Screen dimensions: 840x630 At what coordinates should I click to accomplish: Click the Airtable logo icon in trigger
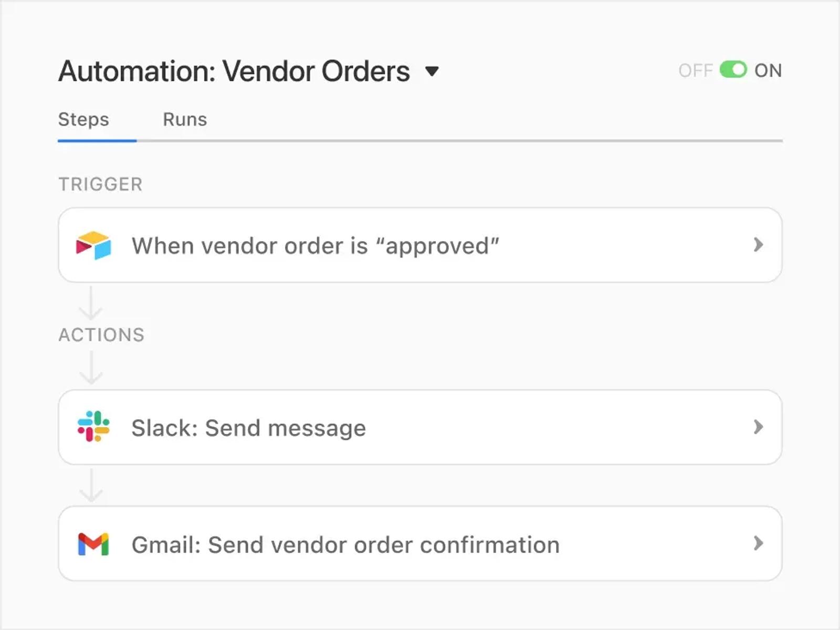[x=93, y=245]
